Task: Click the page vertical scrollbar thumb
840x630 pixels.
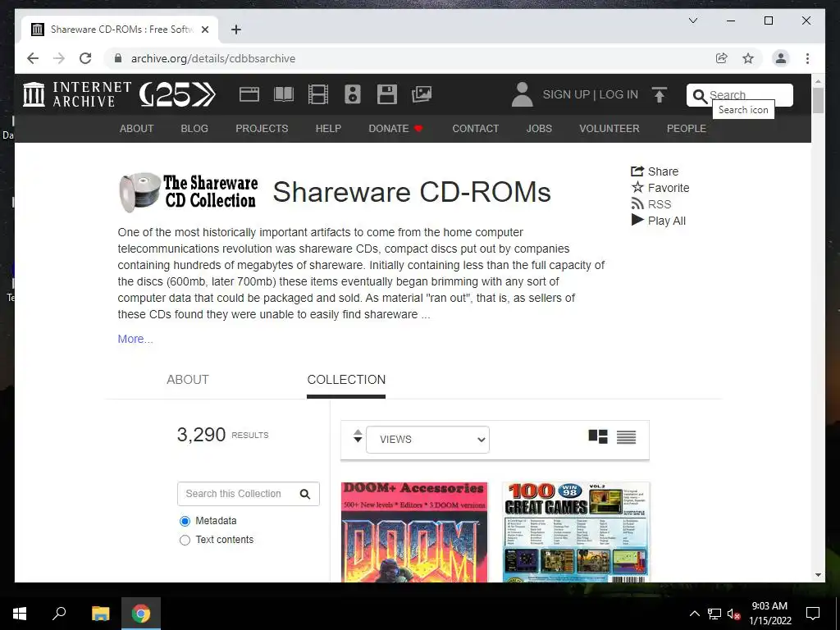Action: pos(818,100)
